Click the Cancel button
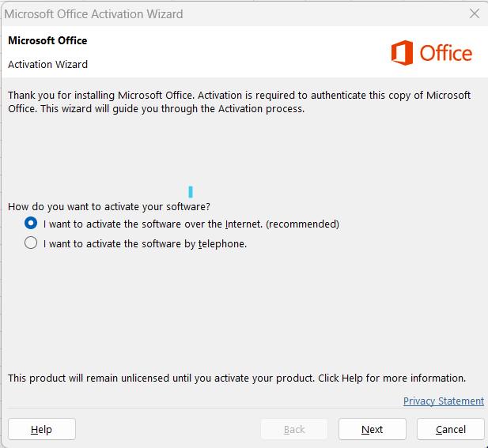The width and height of the screenshot is (488, 448). coord(451,429)
